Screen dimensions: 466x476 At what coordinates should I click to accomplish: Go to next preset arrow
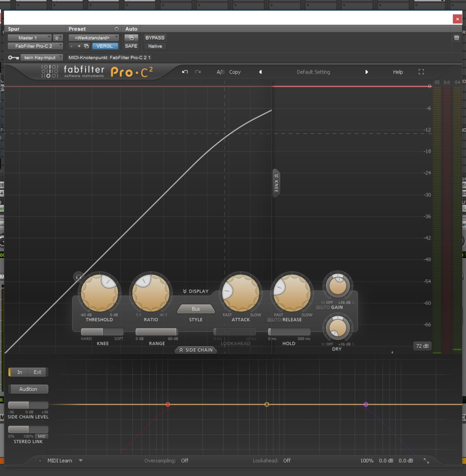[366, 72]
